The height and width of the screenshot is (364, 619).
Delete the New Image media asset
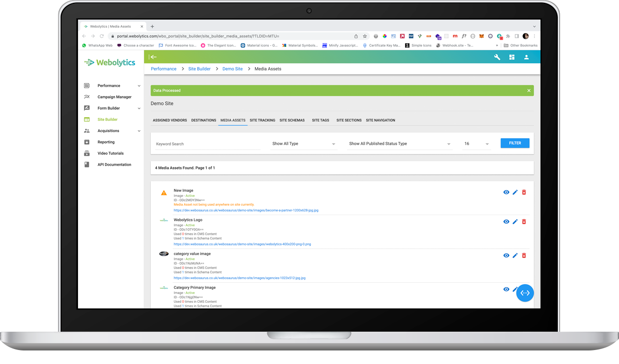(x=524, y=192)
